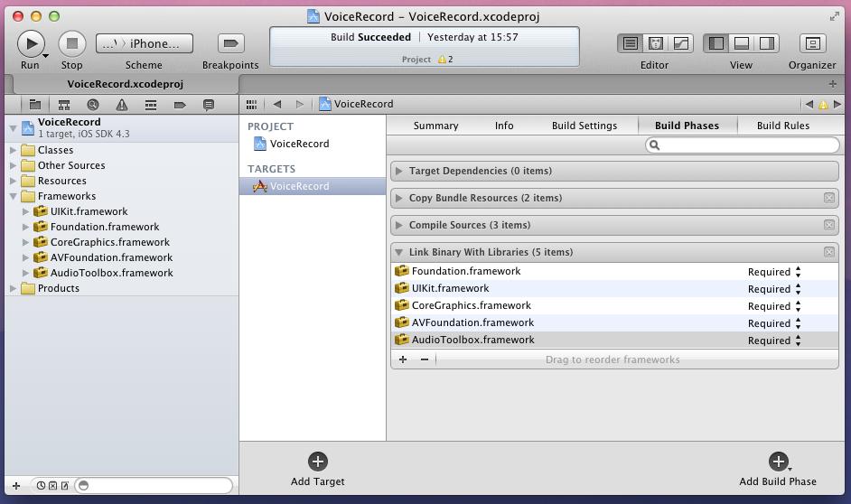Image resolution: width=851 pixels, height=504 pixels.
Task: Switch to the Version editor
Action: [680, 43]
